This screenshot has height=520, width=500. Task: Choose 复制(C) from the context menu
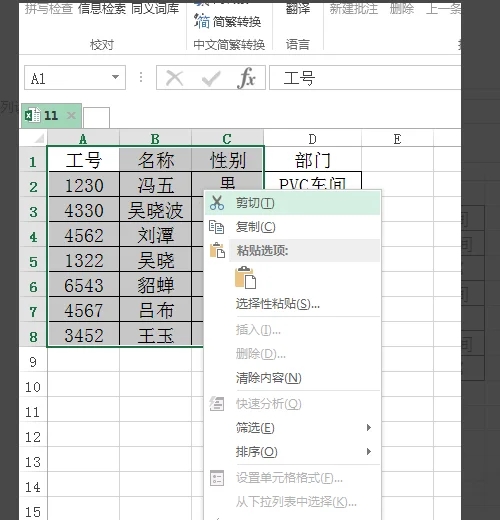(292, 227)
